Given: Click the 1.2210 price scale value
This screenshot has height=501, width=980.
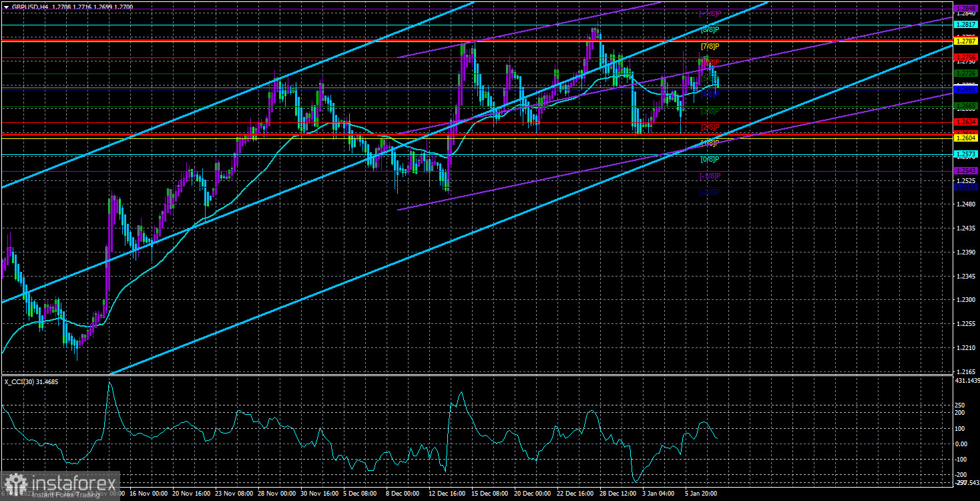Looking at the screenshot, I should [x=965, y=348].
